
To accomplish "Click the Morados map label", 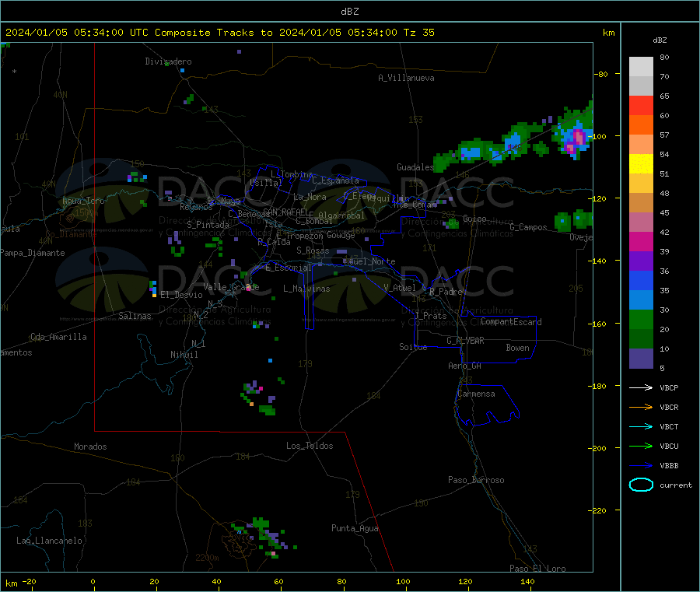I will coord(90,447).
